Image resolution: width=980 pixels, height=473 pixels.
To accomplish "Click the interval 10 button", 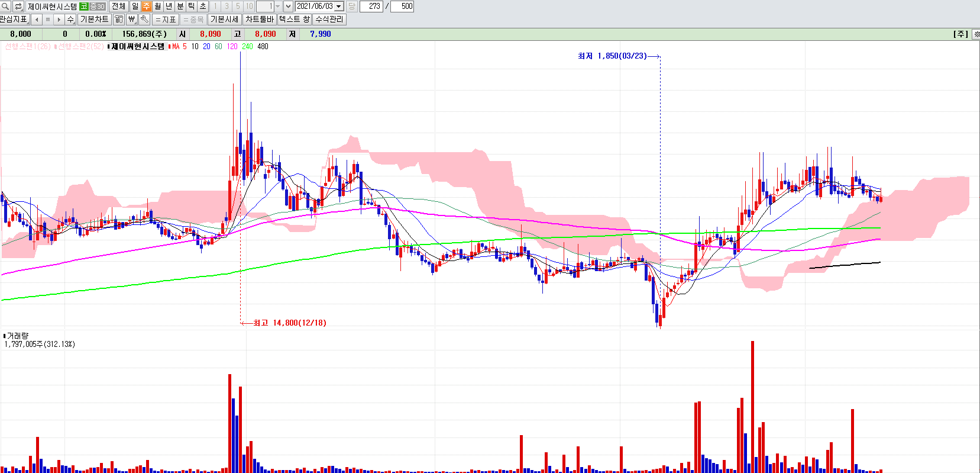I will [249, 6].
